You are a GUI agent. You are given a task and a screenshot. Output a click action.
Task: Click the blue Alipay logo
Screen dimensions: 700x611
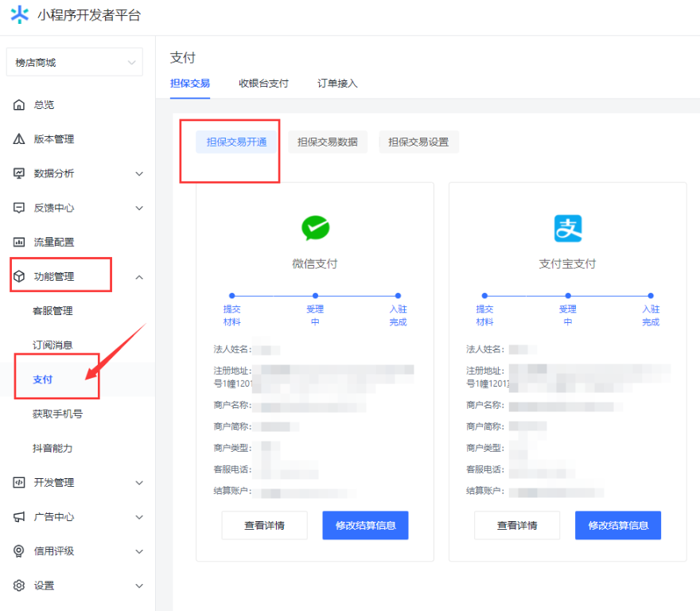click(568, 228)
